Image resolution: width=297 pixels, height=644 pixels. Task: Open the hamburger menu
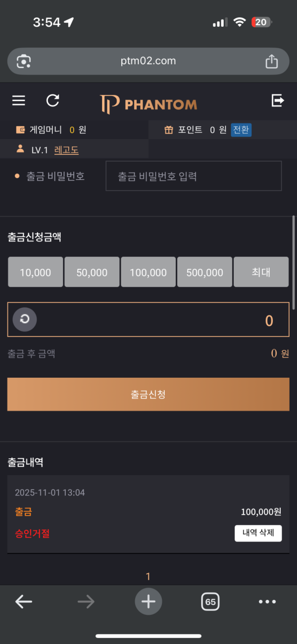(x=19, y=101)
